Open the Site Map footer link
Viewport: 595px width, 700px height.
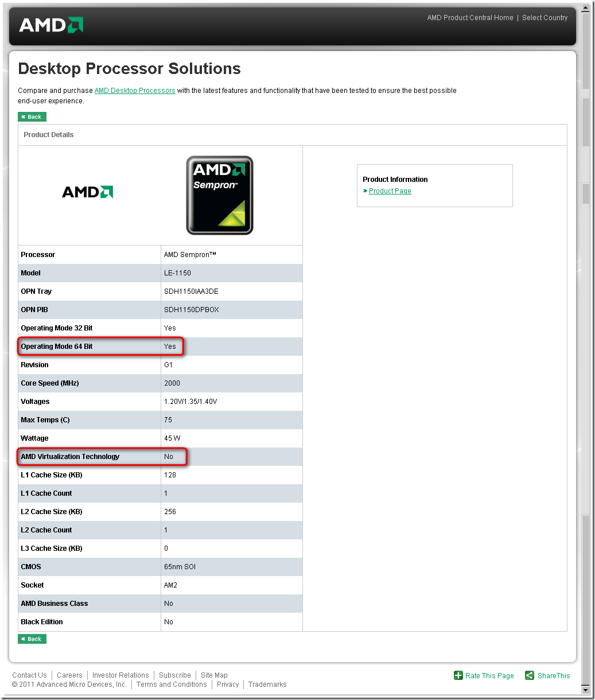[x=214, y=675]
